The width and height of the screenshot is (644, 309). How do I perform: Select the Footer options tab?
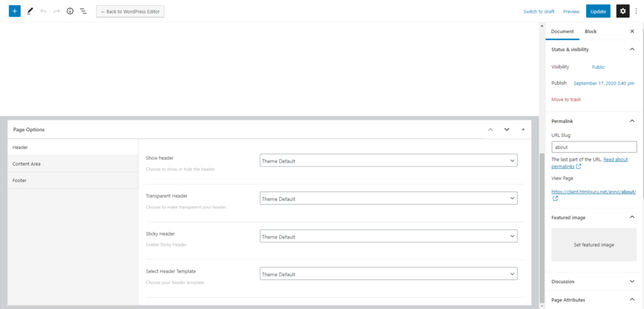tap(73, 180)
